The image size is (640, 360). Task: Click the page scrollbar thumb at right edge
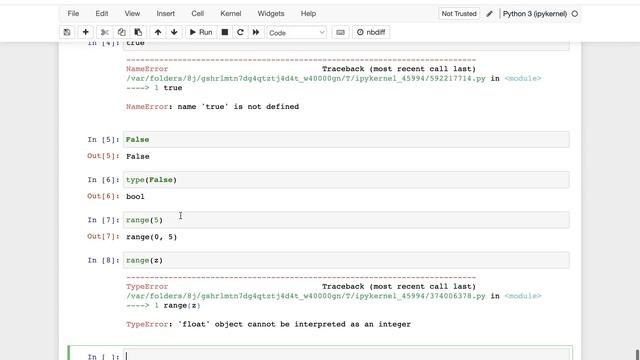click(637, 355)
